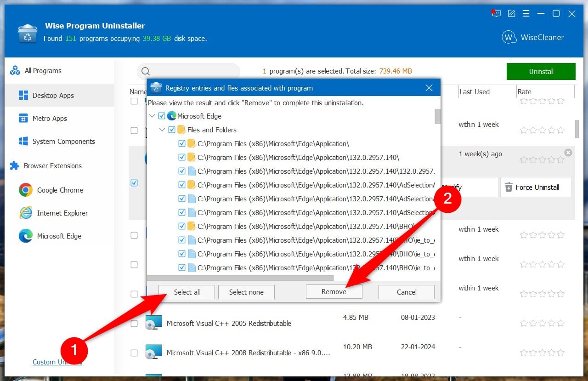Click Visual C++ 2008 Redistributable program icon
Screen dimensions: 588x381
click(x=154, y=352)
